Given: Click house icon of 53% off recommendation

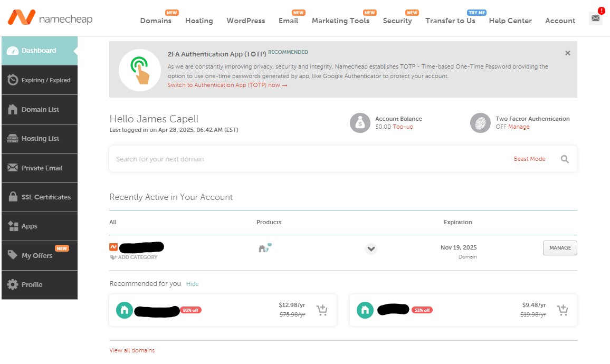Looking at the screenshot, I should click(x=365, y=310).
